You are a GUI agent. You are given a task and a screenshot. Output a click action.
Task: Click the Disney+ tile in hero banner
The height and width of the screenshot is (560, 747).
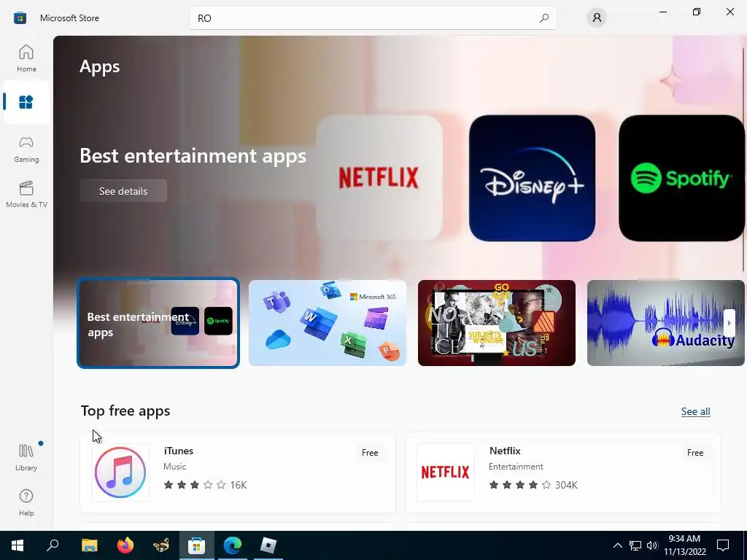[532, 178]
